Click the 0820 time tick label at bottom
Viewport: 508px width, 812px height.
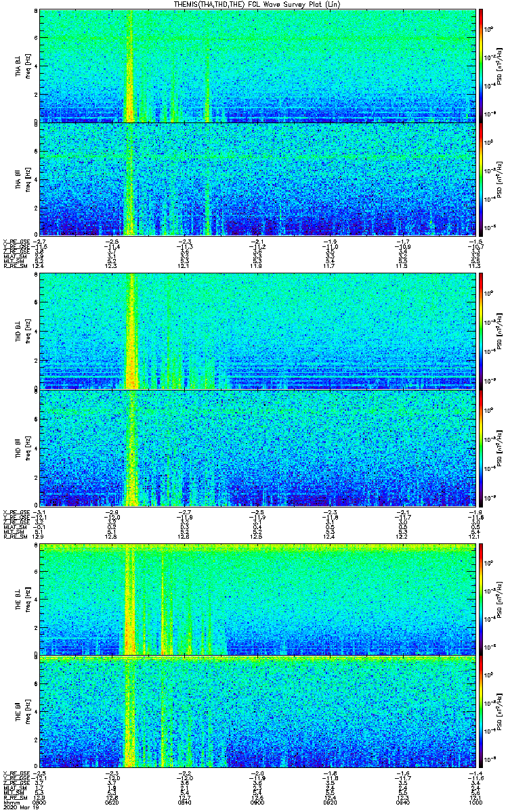[x=112, y=803]
